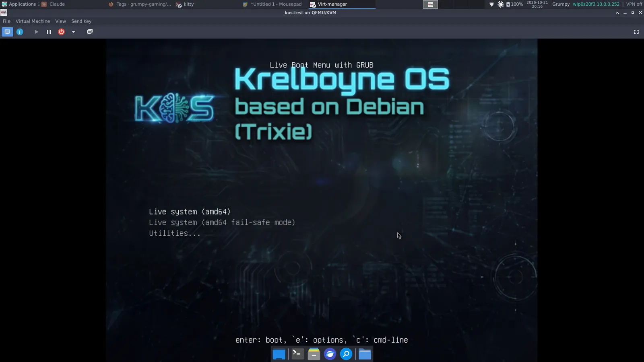Viewport: 644px width, 362px height.
Task: Open the Virtual Machine menu
Action: click(33, 21)
